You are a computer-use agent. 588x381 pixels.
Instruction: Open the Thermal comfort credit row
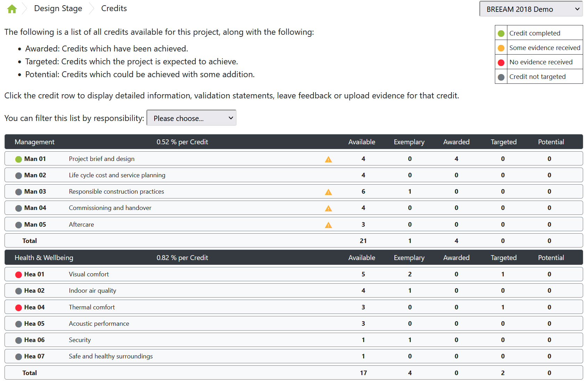click(x=294, y=307)
